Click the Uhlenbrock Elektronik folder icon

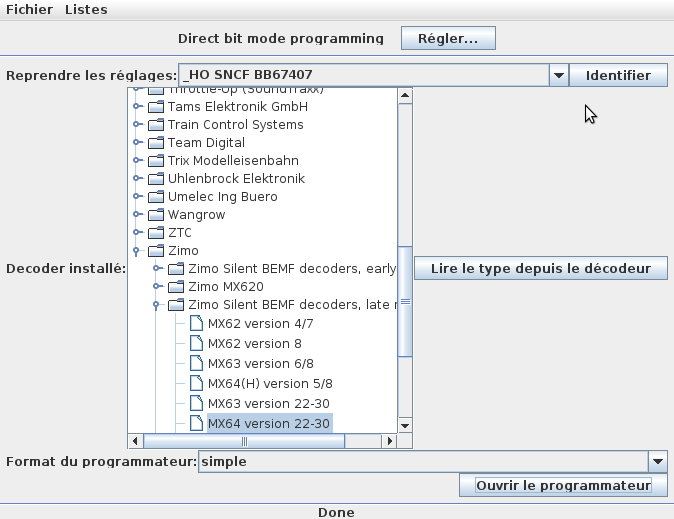[156, 178]
